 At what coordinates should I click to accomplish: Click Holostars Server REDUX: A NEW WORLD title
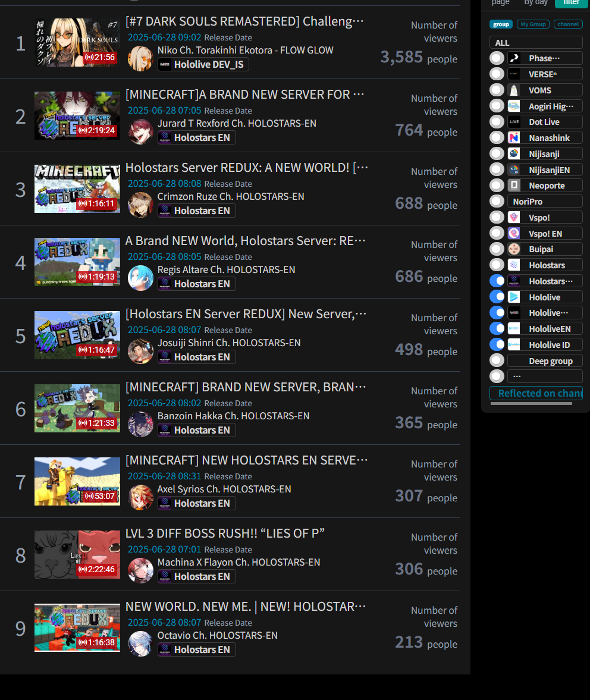[x=247, y=167]
